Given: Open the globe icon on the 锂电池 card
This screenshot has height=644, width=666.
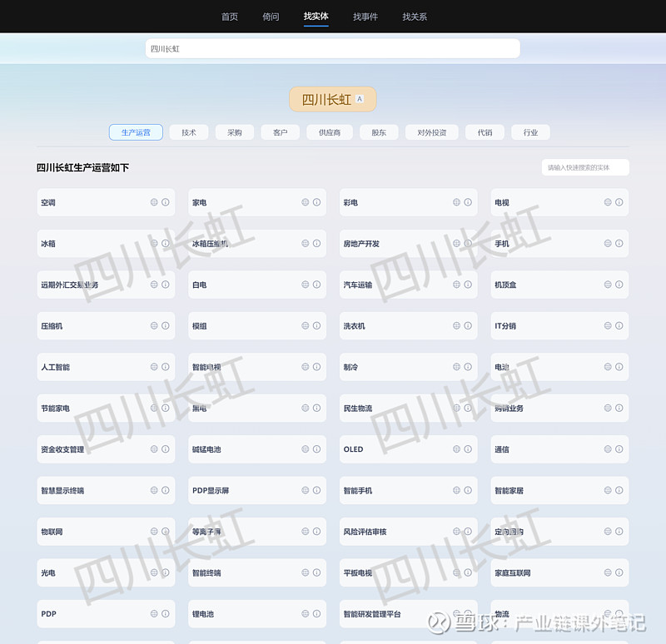Looking at the screenshot, I should click(x=306, y=613).
